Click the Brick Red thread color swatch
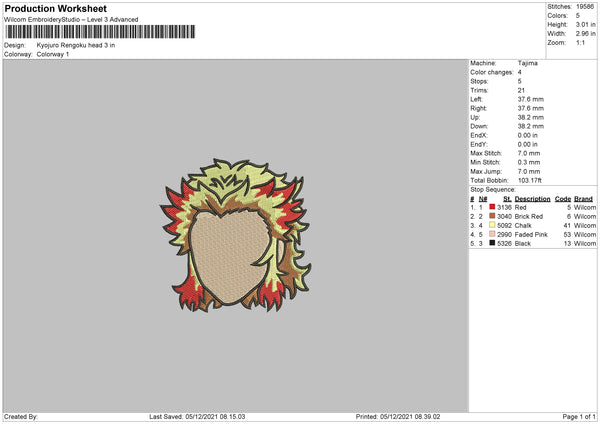The width and height of the screenshot is (600, 424). click(x=492, y=216)
